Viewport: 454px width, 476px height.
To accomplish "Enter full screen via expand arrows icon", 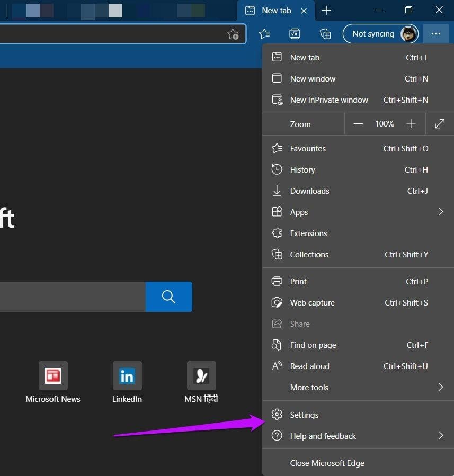I will point(439,124).
